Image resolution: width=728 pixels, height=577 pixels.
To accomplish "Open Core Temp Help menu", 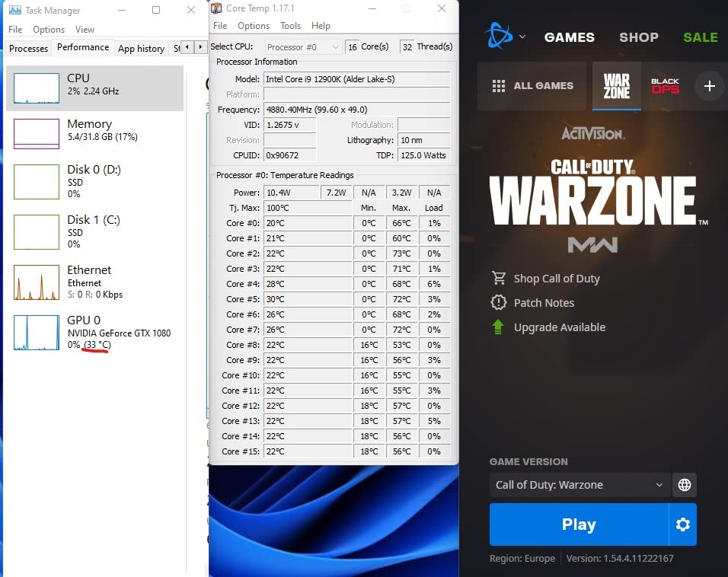I will click(321, 26).
